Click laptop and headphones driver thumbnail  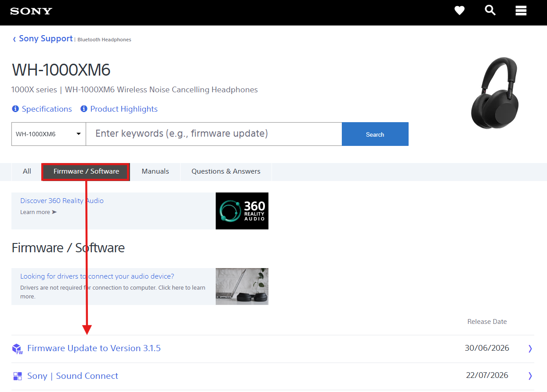(242, 287)
